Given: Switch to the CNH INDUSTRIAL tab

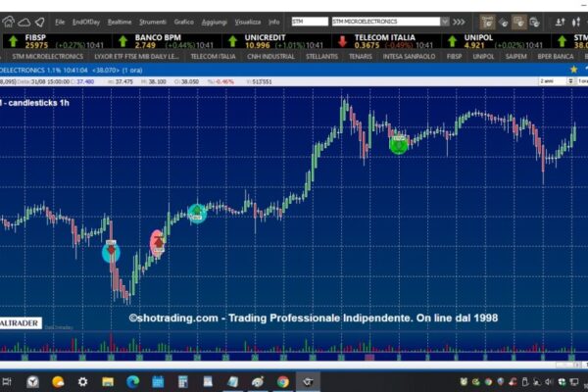Looking at the screenshot, I should point(270,56).
